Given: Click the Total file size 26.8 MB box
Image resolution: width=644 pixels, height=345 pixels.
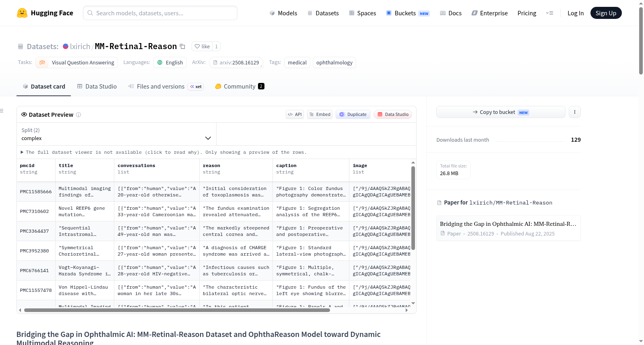Looking at the screenshot, I should [453, 170].
